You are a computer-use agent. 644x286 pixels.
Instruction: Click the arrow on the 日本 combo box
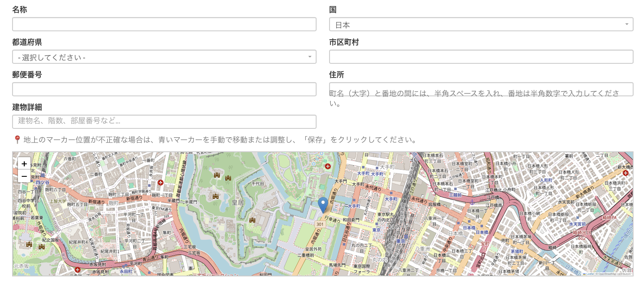(x=626, y=25)
